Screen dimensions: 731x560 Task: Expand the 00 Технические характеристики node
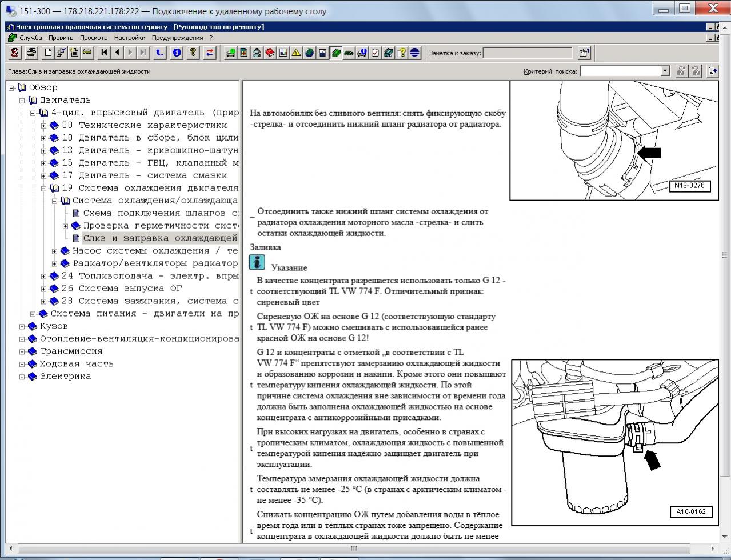(44, 125)
